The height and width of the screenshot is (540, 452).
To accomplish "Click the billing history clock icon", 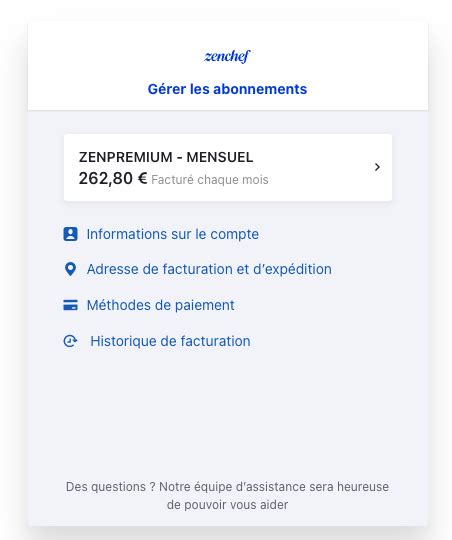I will (x=70, y=341).
